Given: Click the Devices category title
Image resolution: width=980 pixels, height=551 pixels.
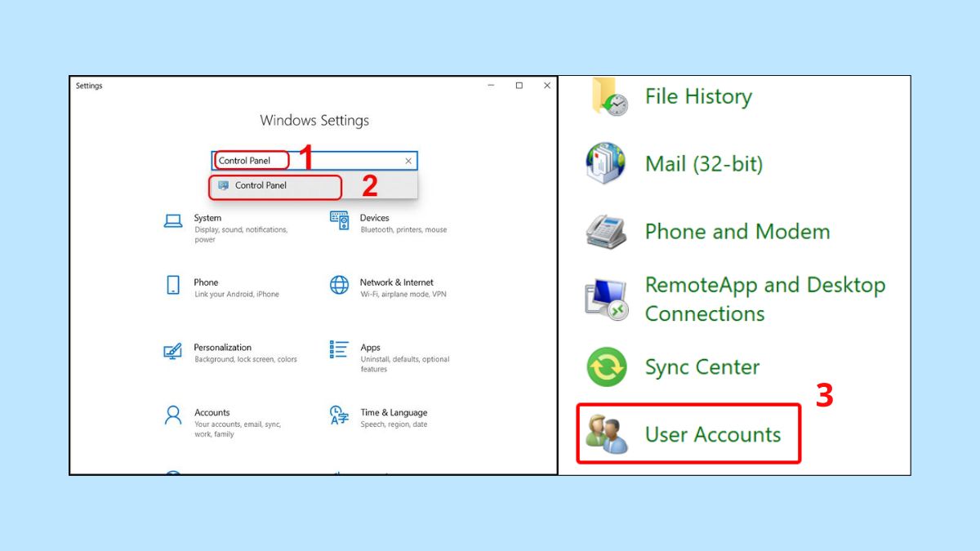Looking at the screenshot, I should point(375,218).
